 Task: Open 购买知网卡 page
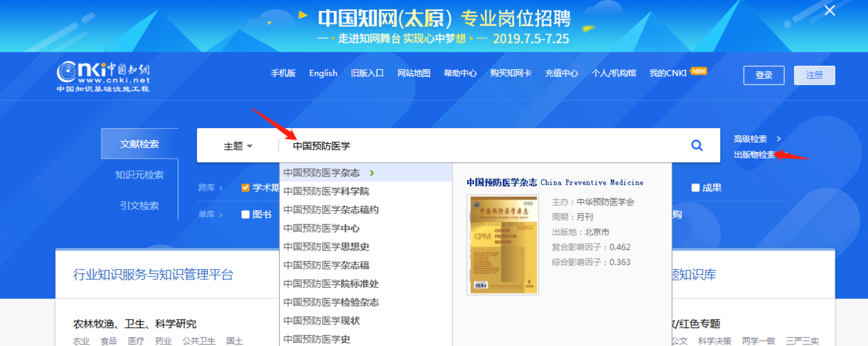coord(511,73)
